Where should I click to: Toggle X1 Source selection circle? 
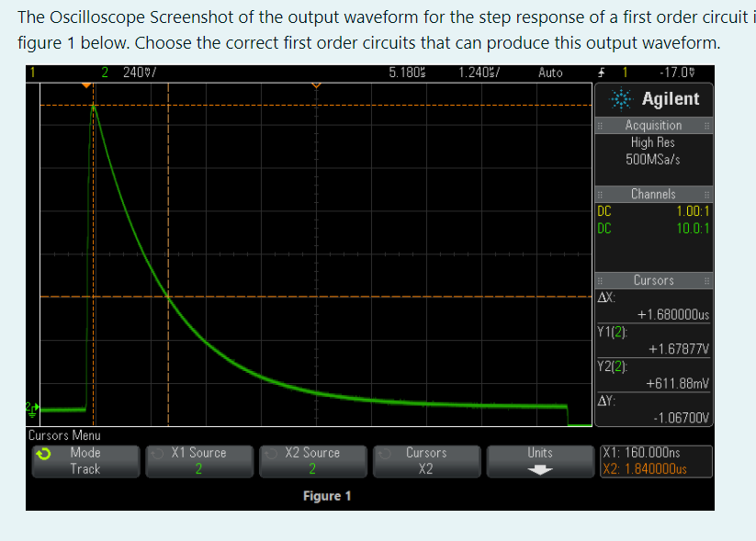tap(156, 454)
